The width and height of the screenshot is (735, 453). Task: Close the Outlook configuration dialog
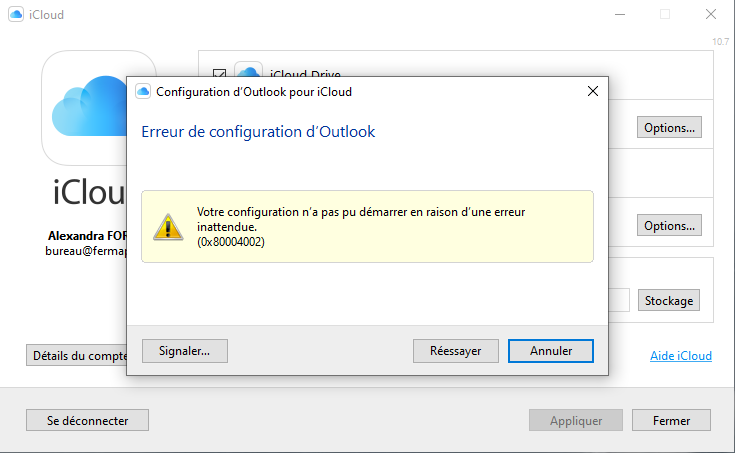point(592,91)
